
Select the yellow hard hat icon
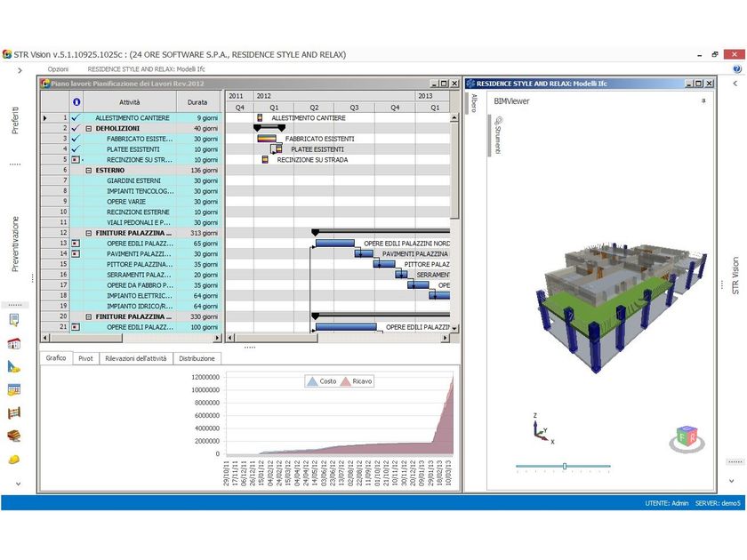coord(14,459)
